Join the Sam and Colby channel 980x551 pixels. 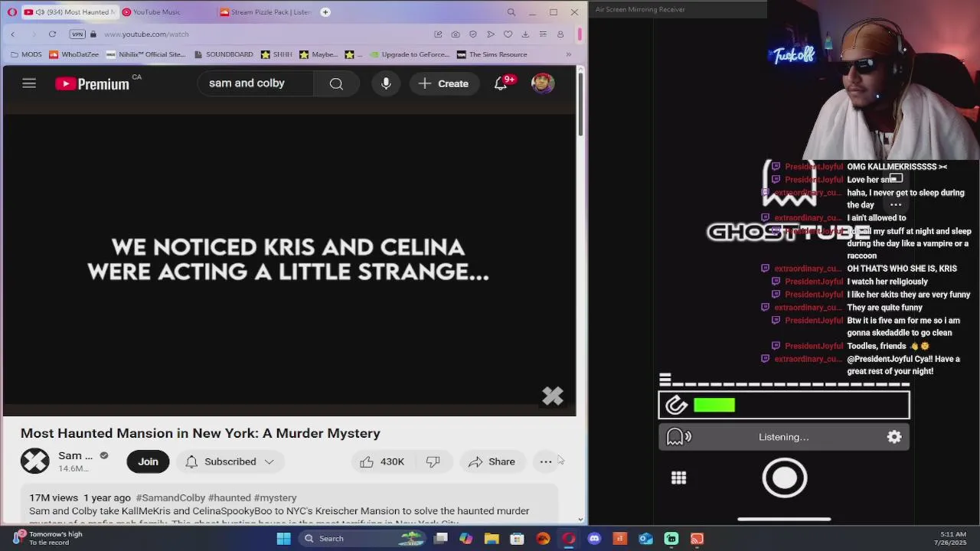coord(148,461)
